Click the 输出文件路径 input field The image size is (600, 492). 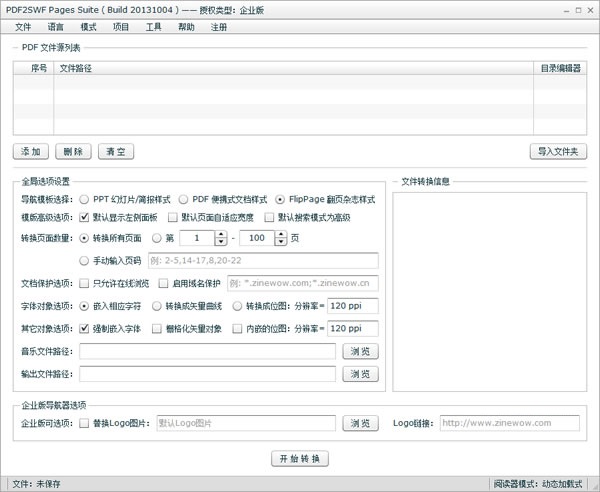(x=207, y=374)
